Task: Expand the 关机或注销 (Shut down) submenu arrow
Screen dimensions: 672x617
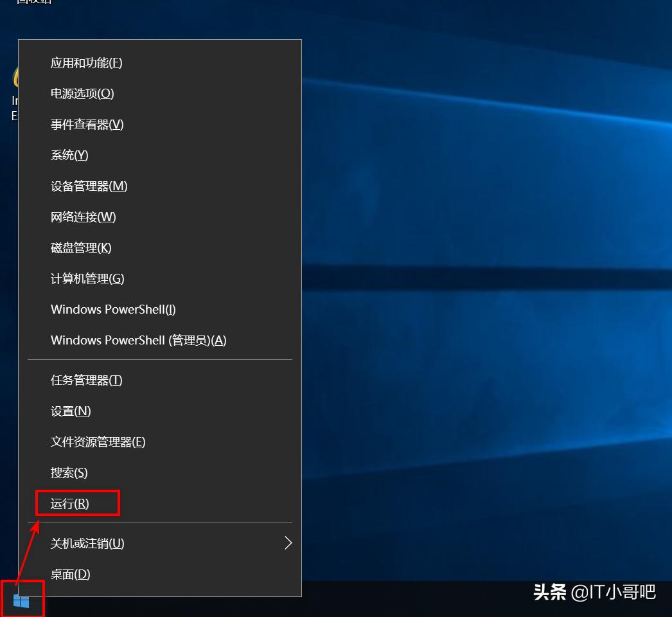Action: (x=288, y=542)
